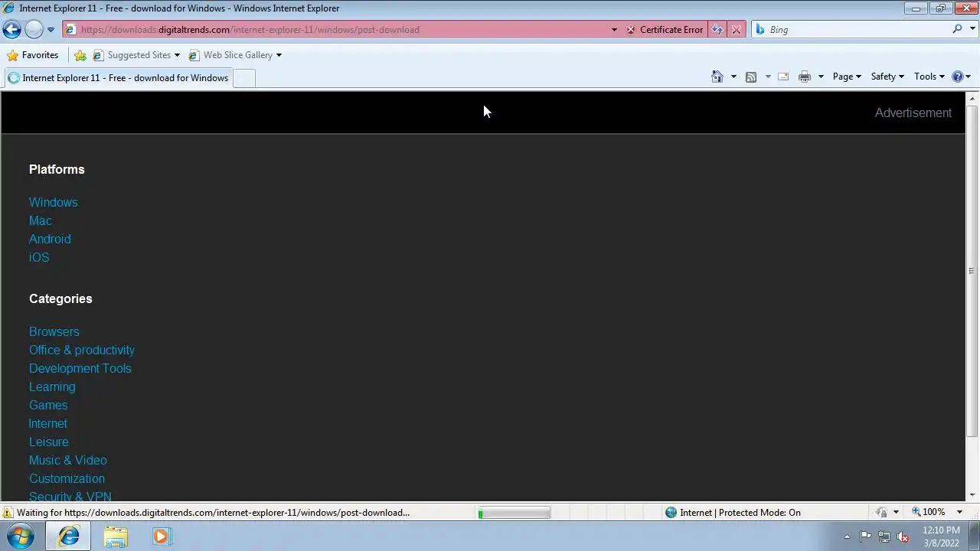Open the Page menu
The width and height of the screenshot is (980, 551).
click(x=847, y=77)
